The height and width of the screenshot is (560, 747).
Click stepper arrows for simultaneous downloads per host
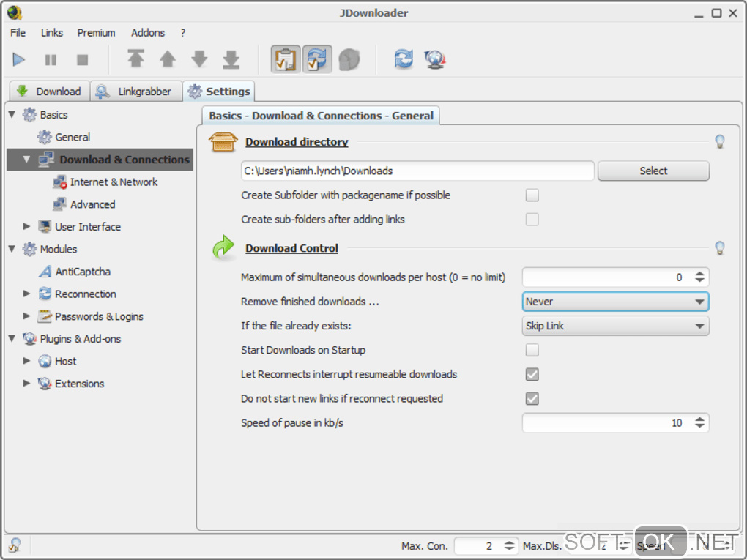(x=699, y=277)
